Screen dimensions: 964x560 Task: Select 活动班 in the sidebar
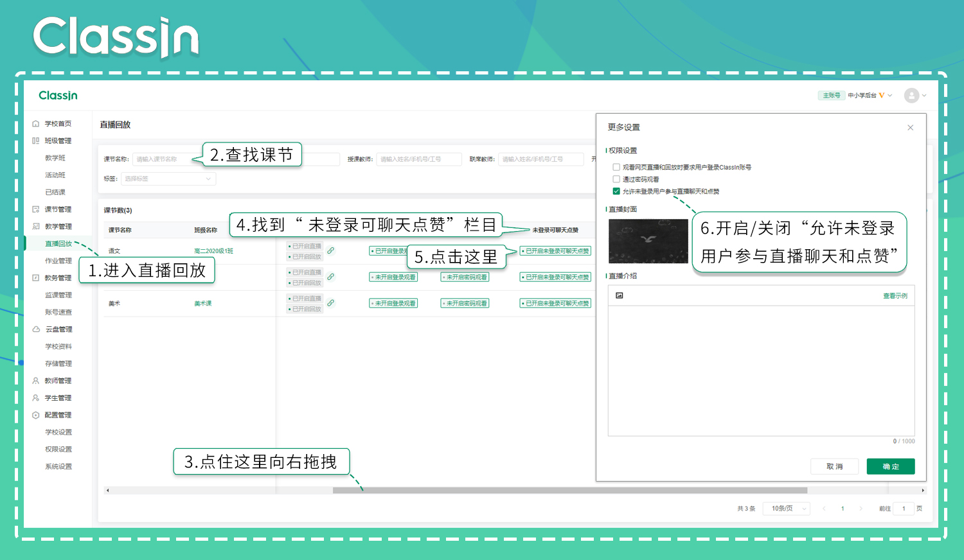pos(55,175)
